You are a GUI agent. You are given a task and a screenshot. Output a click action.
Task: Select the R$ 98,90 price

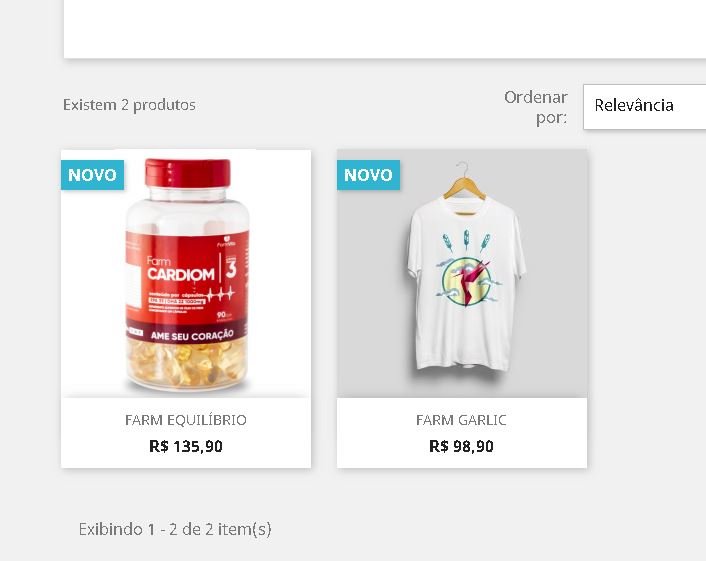[462, 446]
